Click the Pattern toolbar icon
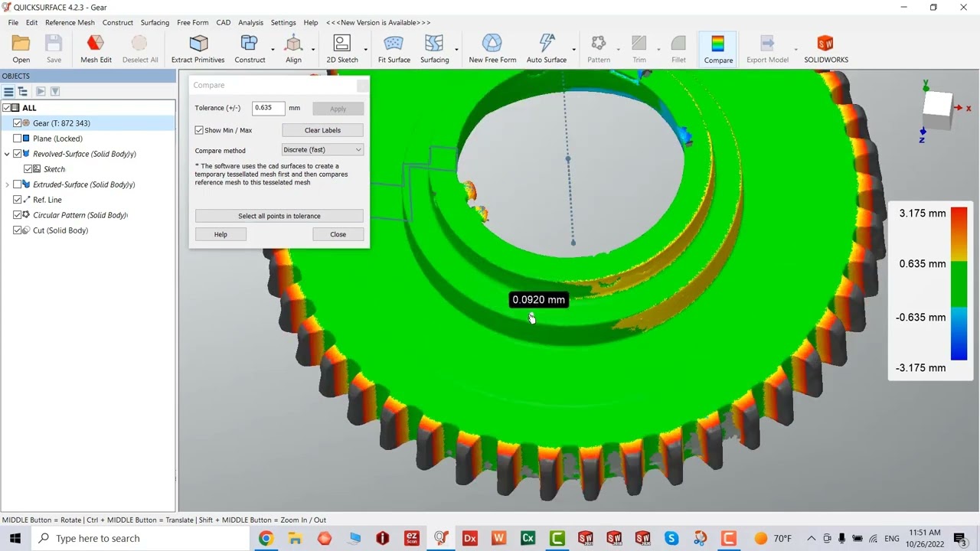The height and width of the screenshot is (551, 980). [599, 49]
